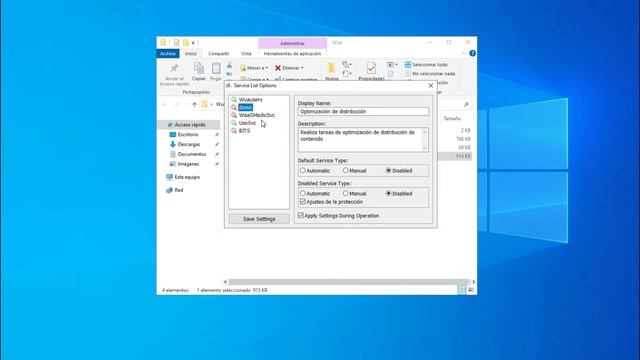Select WaaSMedicSvc in the service list
This screenshot has height=360, width=640.
[257, 115]
